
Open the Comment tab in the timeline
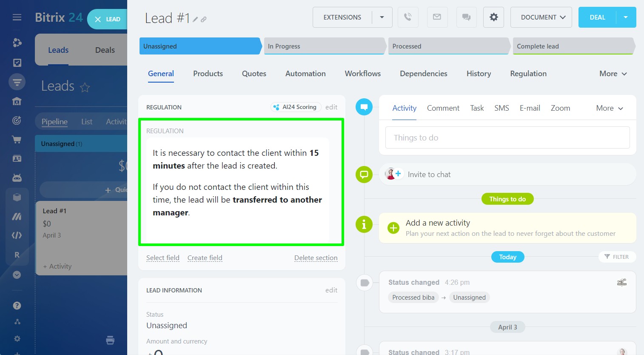(443, 108)
